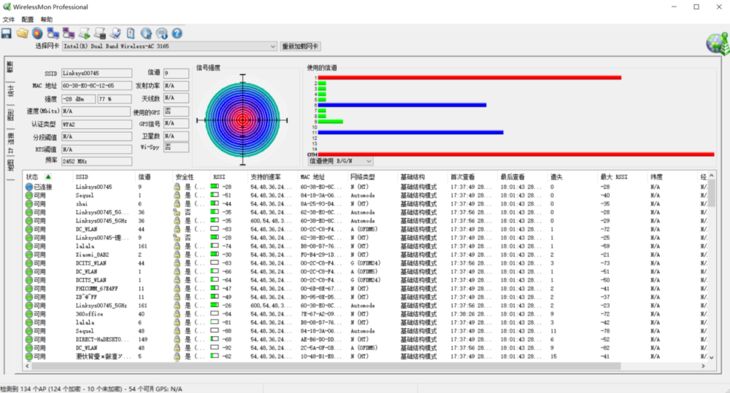Open the yellow folder toolbar icon

(22, 34)
